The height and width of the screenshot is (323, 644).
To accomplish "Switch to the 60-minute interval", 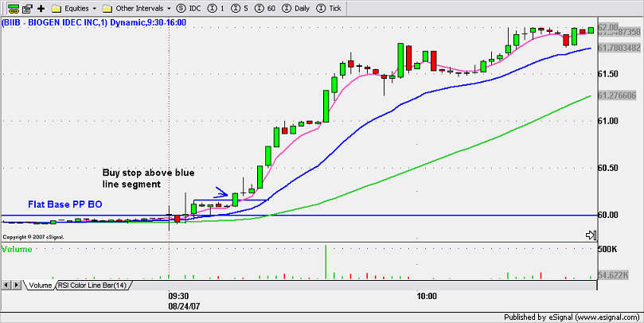I will click(265, 8).
